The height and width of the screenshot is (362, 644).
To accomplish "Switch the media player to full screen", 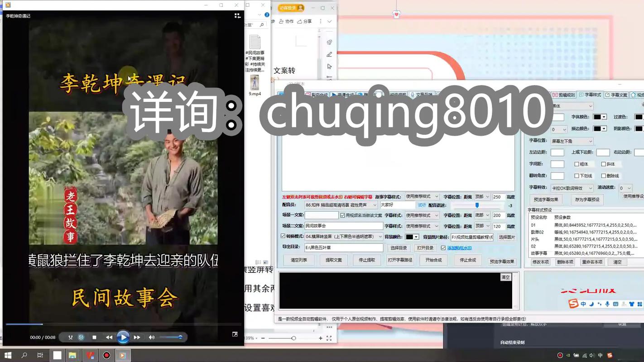I will tap(235, 334).
